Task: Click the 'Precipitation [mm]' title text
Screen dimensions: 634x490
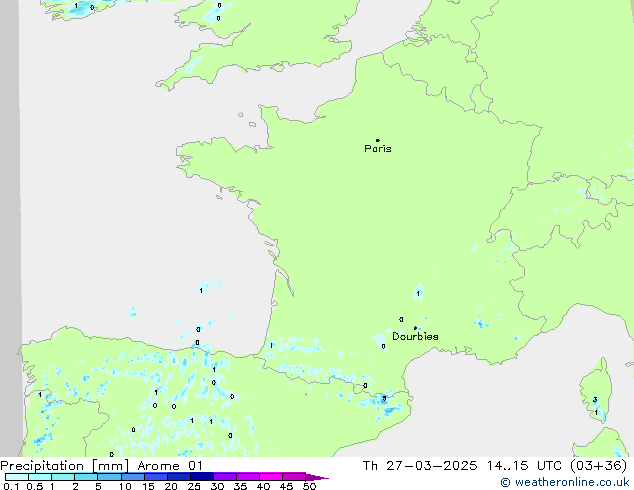Action: coord(65,466)
